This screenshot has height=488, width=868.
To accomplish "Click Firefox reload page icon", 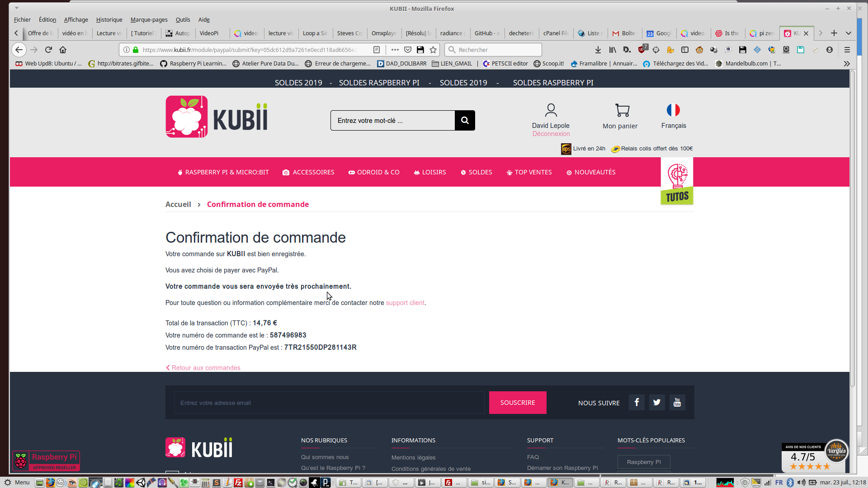I will point(48,50).
